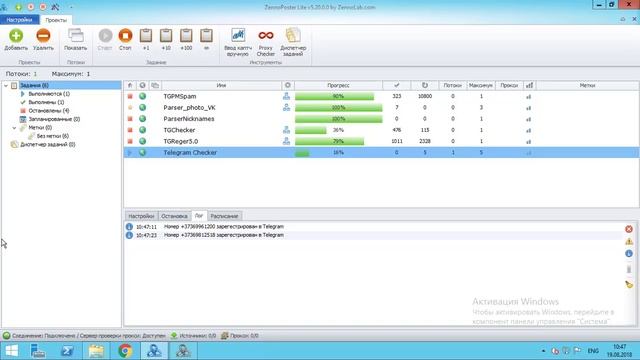Click the grayed-out Start button
640x360 pixels.
pos(105,40)
